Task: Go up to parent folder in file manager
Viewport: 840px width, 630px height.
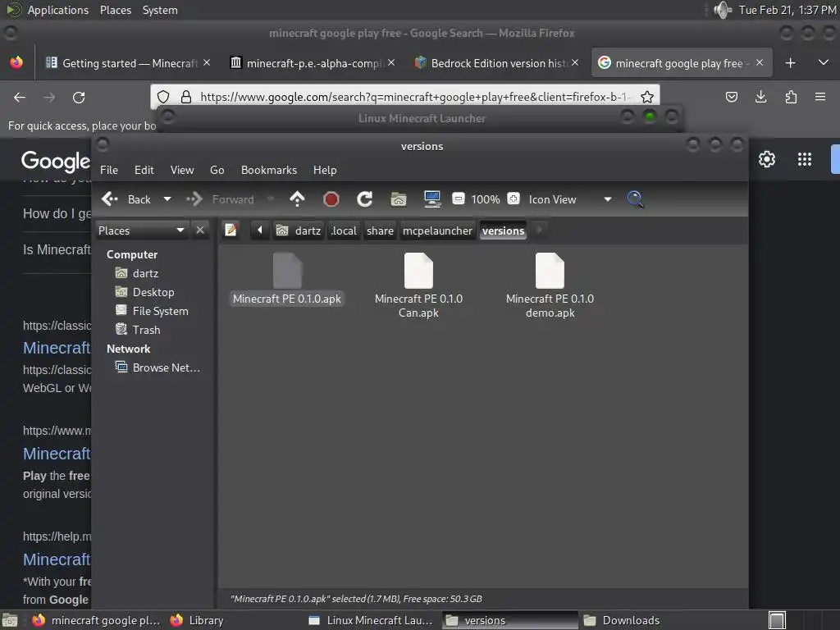Action: [297, 199]
